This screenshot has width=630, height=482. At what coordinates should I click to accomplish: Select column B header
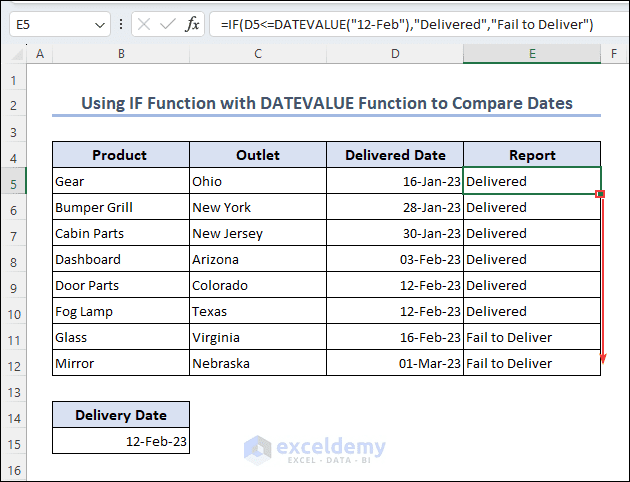coord(121,54)
